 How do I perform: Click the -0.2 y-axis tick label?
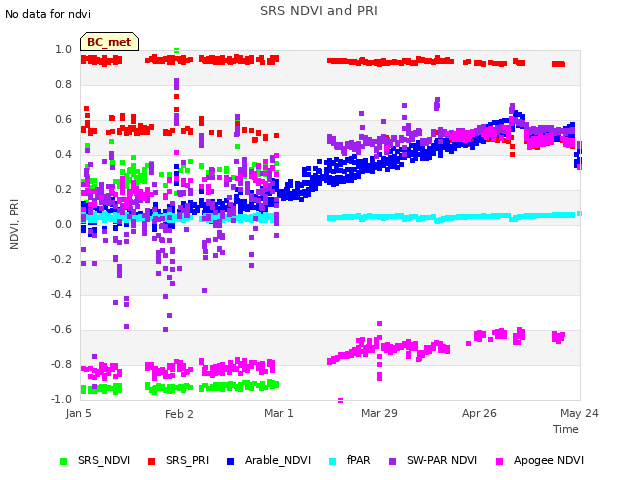(x=61, y=259)
